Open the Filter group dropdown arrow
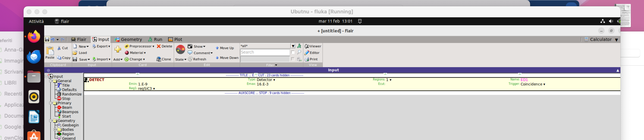This screenshot has height=140, width=644. [x=276, y=65]
